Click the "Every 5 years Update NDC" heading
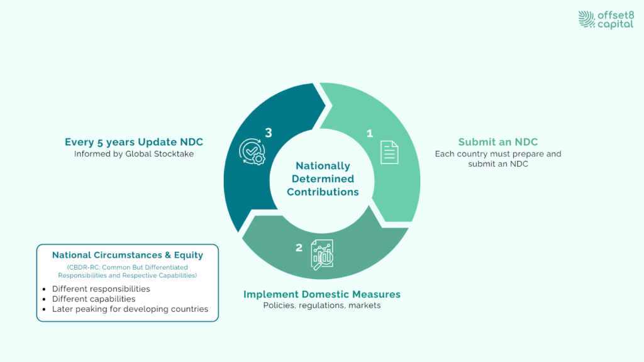The image size is (644, 362). 134,142
